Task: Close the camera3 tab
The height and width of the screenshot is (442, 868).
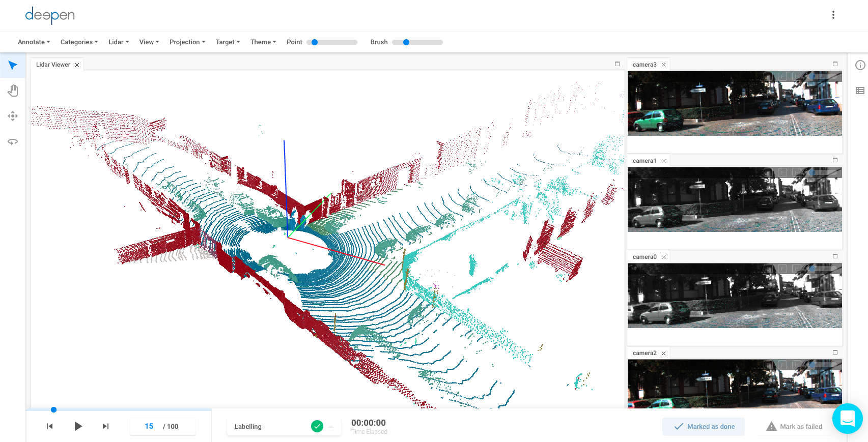Action: [x=664, y=65]
